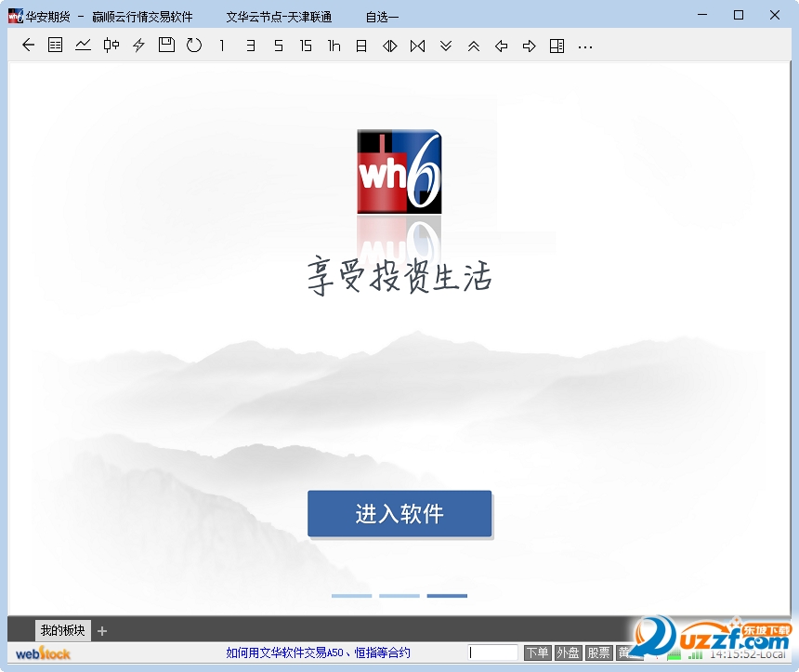Minimize the application window

point(702,15)
